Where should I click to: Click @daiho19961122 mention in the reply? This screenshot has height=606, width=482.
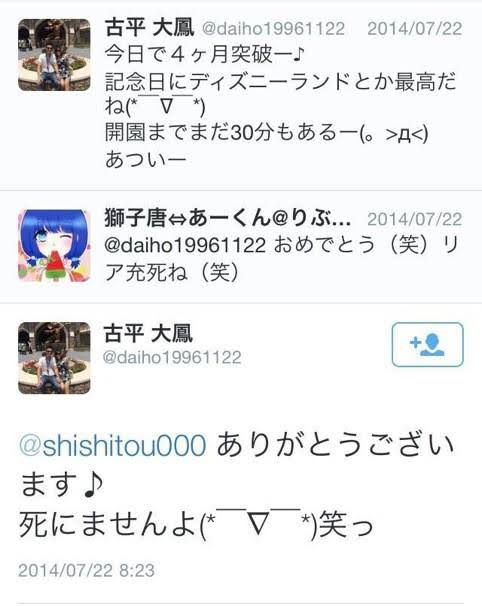click(185, 245)
